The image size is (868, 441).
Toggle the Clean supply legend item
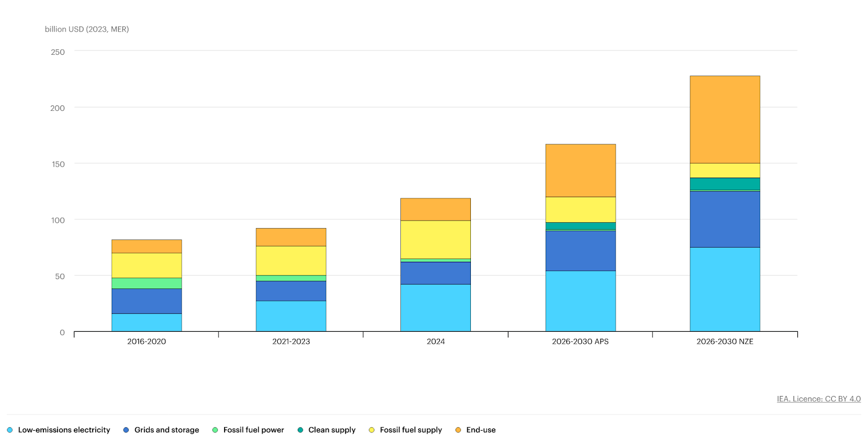click(327, 430)
